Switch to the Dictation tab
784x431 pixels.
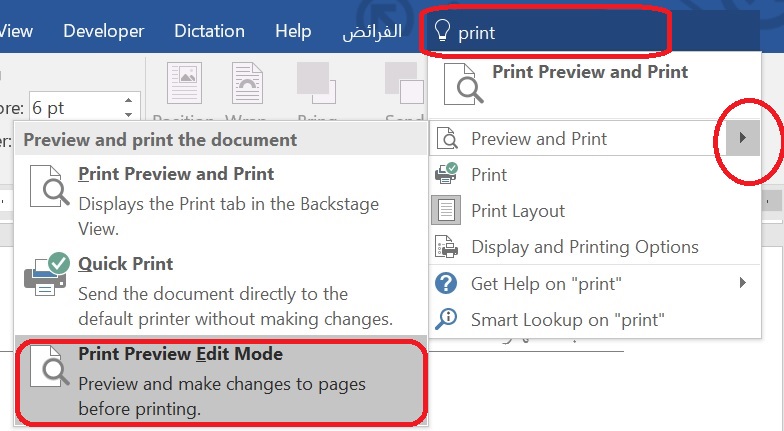point(210,31)
